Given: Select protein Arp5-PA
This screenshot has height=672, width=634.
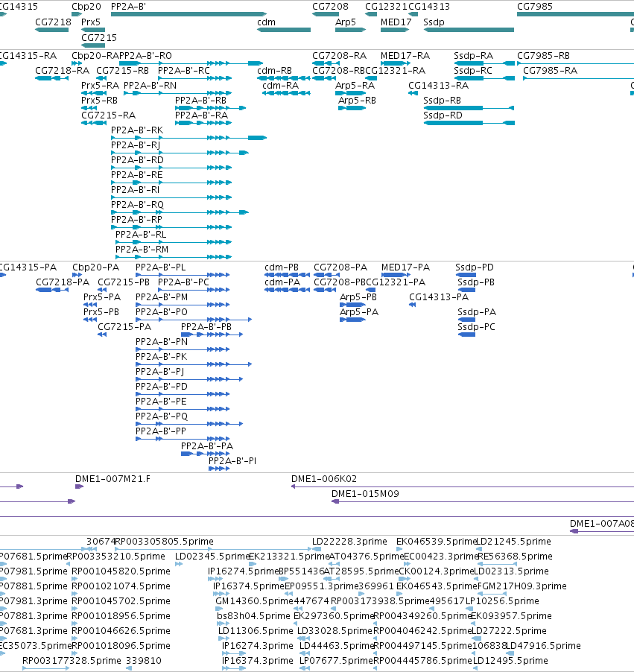Looking at the screenshot, I should 359,311.
